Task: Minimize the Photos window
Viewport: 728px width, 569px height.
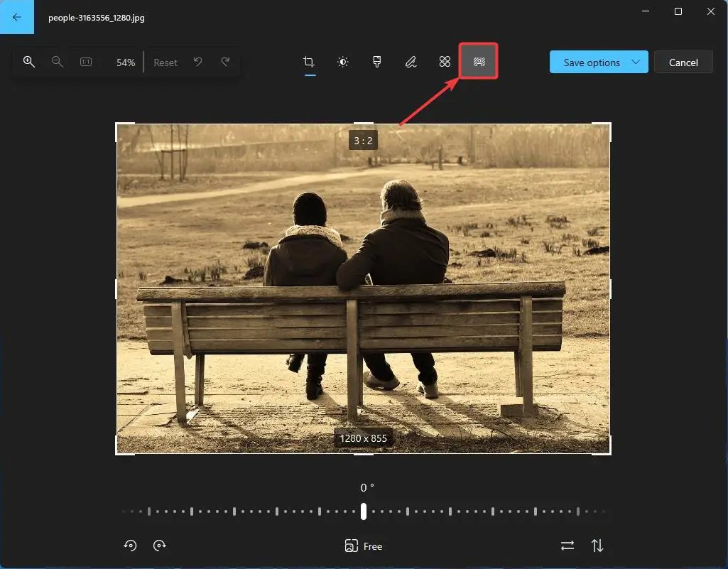Action: point(646,11)
